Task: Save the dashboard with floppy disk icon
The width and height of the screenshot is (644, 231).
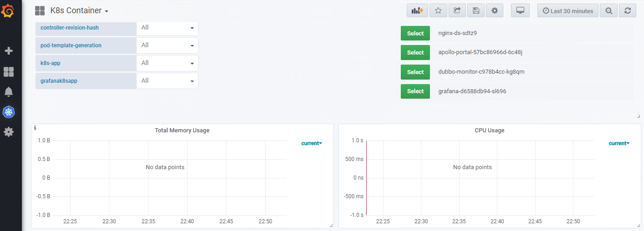Action: pos(476,11)
